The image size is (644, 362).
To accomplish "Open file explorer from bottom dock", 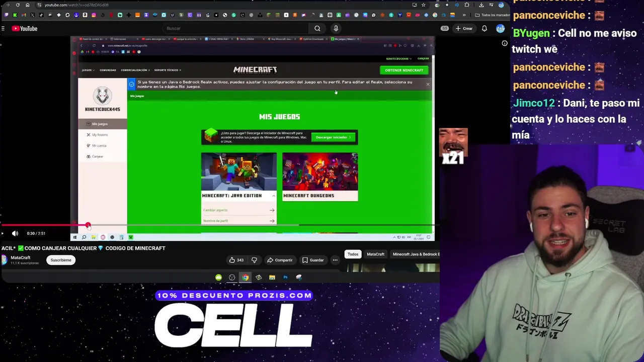I will (272, 277).
